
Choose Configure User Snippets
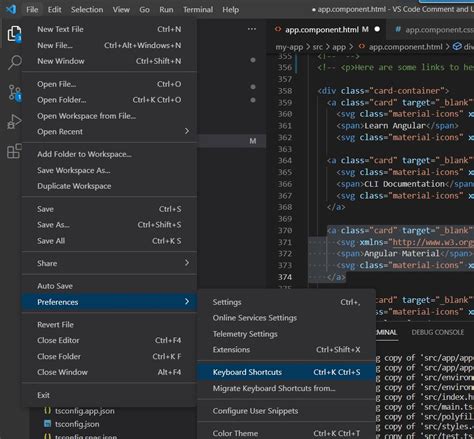tap(286, 411)
